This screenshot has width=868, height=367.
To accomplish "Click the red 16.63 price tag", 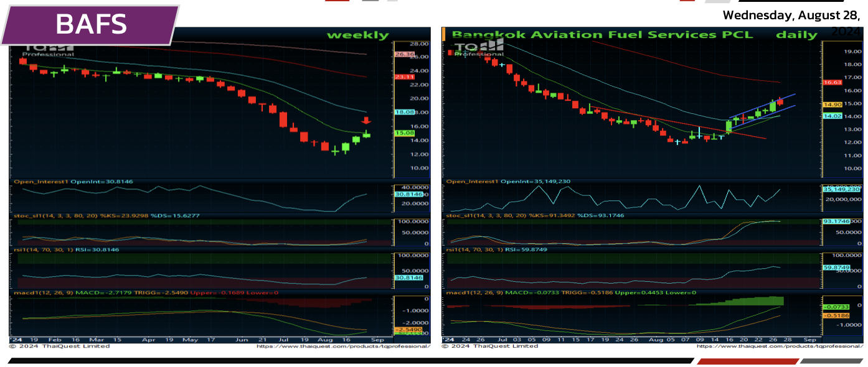I will 833,82.
